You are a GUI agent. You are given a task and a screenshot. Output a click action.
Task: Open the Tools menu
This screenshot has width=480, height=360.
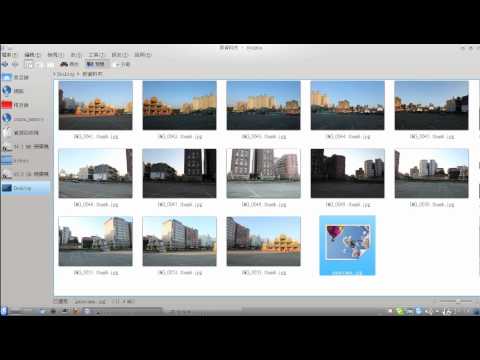click(x=96, y=55)
